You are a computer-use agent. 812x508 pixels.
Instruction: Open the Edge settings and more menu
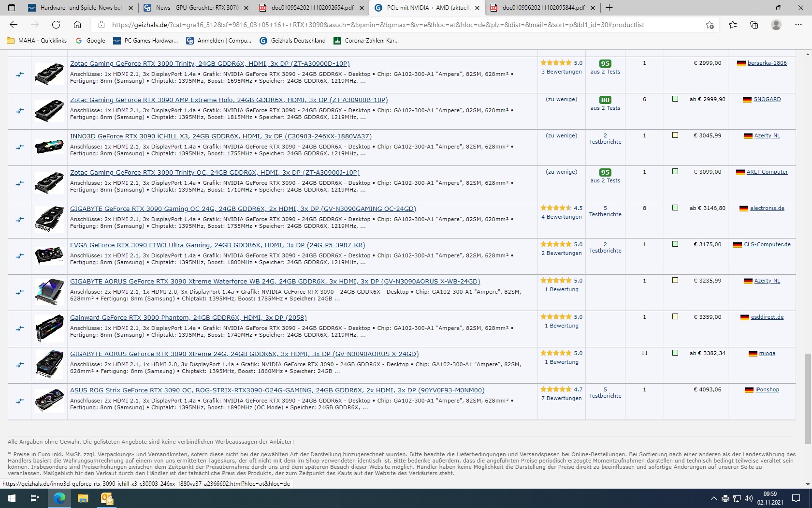tap(798, 25)
